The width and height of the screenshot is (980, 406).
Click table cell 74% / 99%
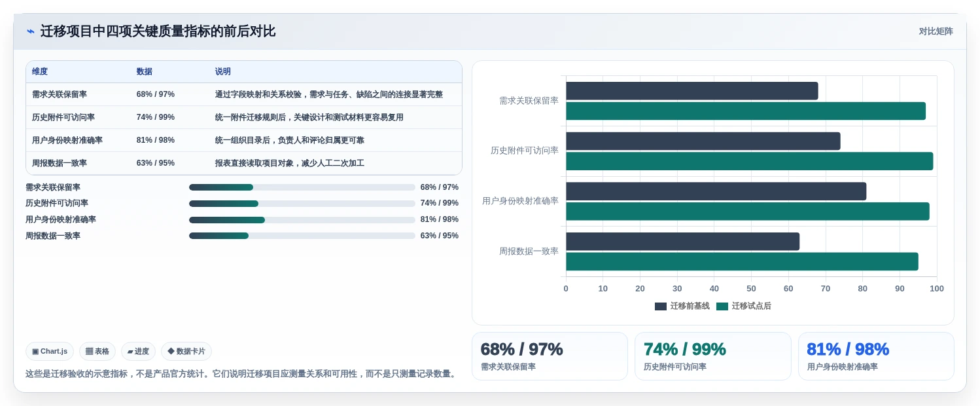[x=156, y=117]
